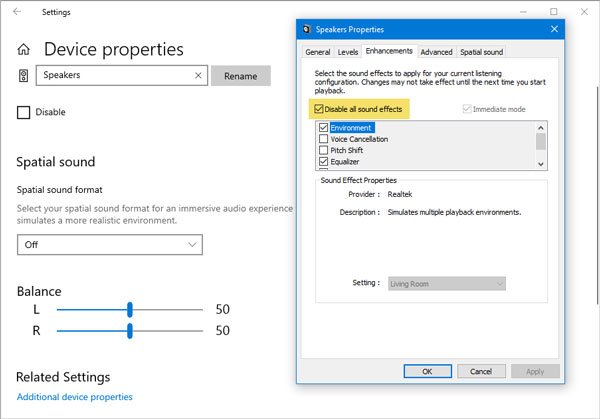
Task: Click the speaker device icon
Action: (x=23, y=75)
